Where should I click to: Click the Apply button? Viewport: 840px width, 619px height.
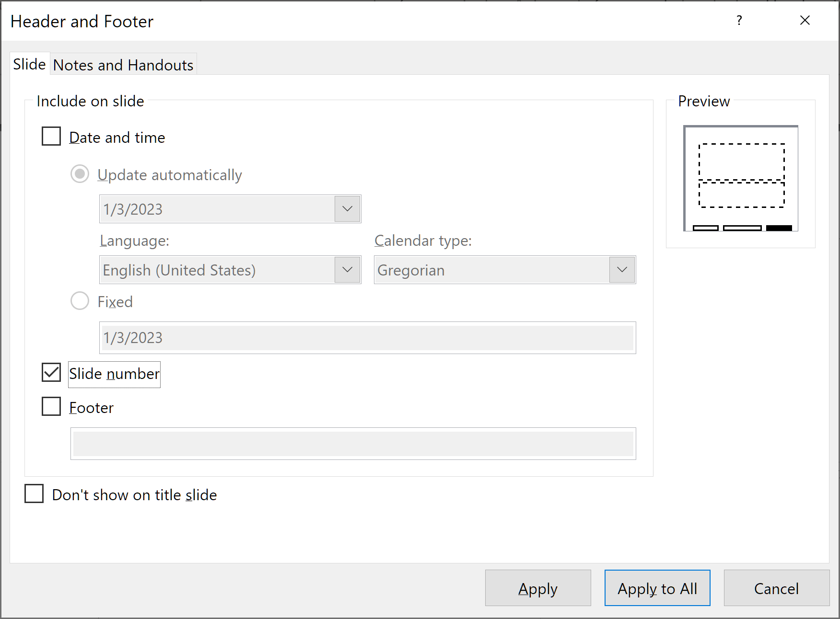click(x=538, y=588)
